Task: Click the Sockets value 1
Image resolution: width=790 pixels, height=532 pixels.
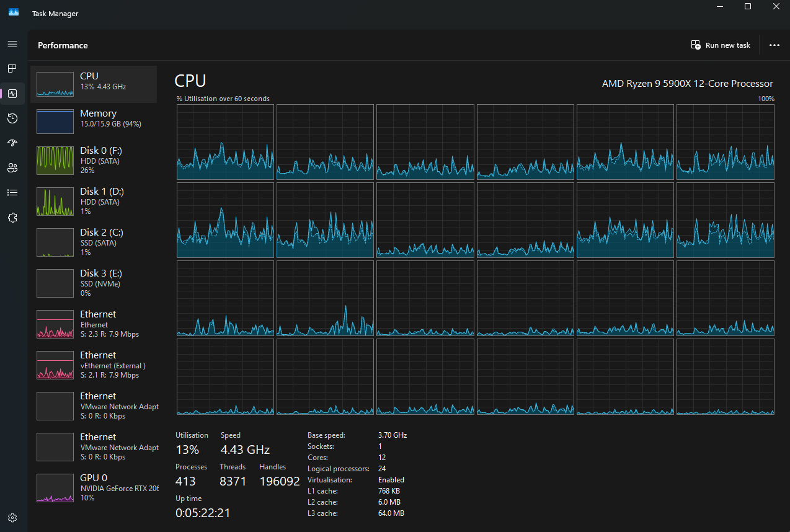Action: (380, 446)
